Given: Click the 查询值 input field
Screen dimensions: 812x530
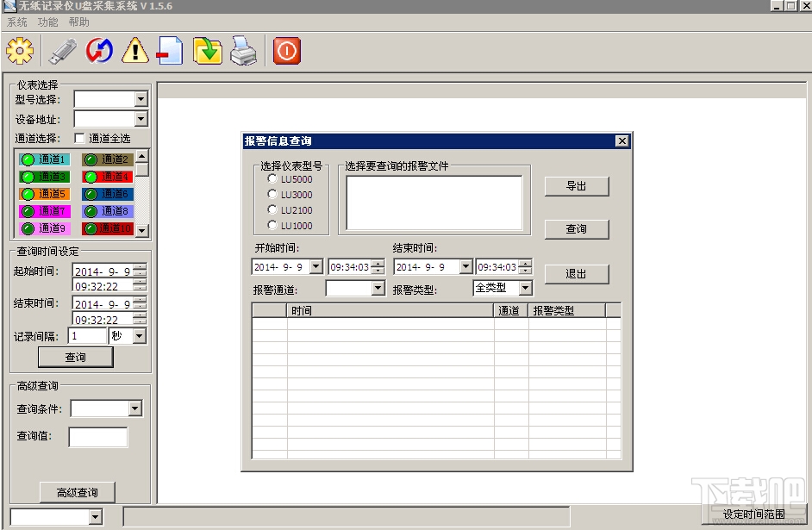Looking at the screenshot, I should 98,437.
